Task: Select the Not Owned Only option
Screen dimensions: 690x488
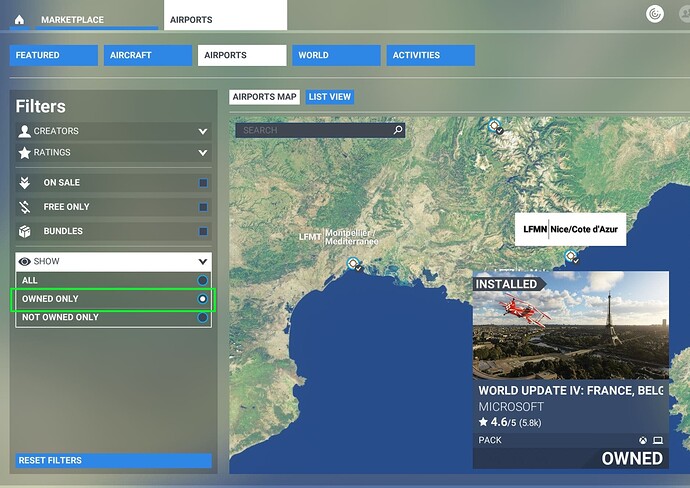Action: coord(203,317)
